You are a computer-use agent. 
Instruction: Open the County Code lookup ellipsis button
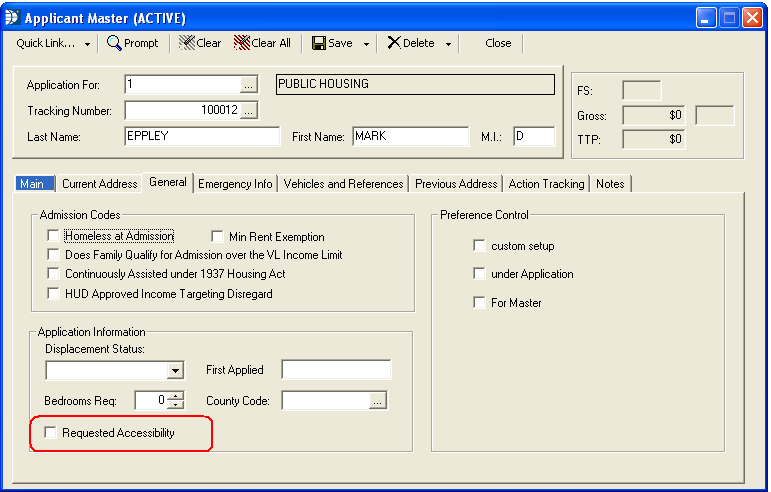(x=377, y=401)
